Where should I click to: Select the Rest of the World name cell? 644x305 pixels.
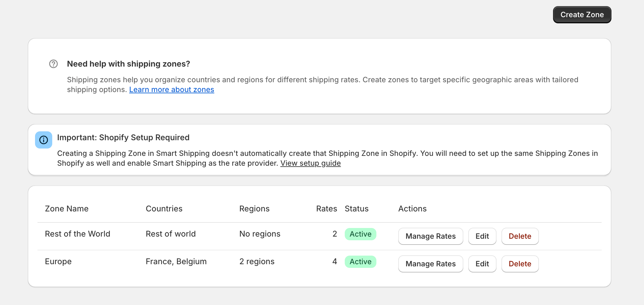(x=77, y=234)
